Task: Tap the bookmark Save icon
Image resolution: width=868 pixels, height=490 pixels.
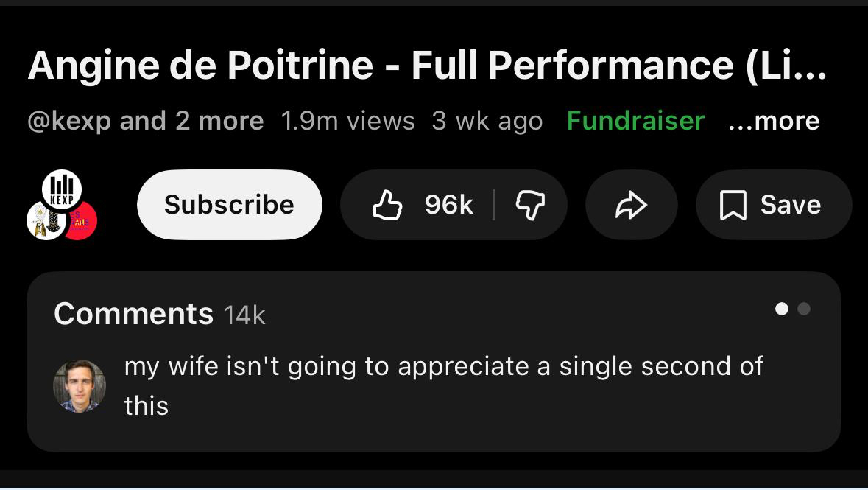Action: [733, 205]
